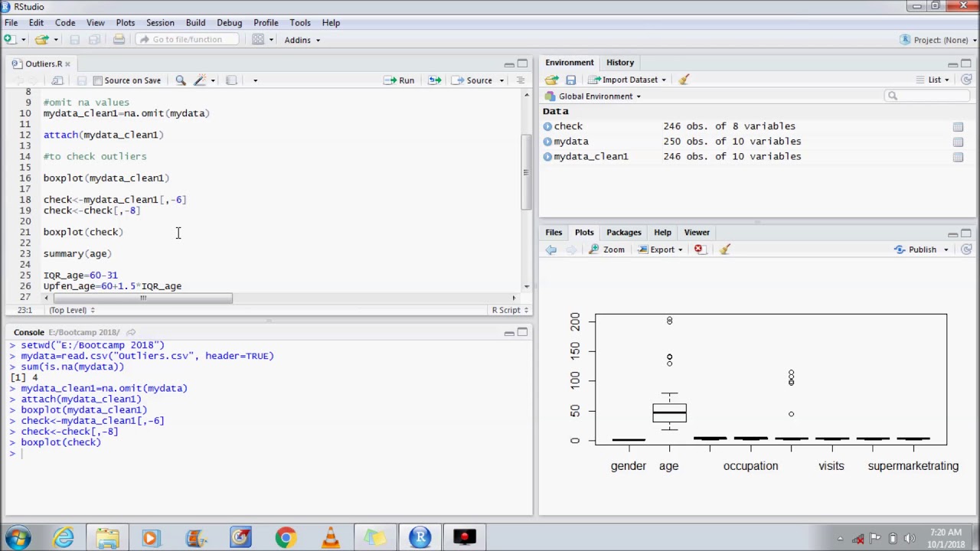
Task: Click the Find/Replace magnifier in editor toolbar
Action: point(181,80)
